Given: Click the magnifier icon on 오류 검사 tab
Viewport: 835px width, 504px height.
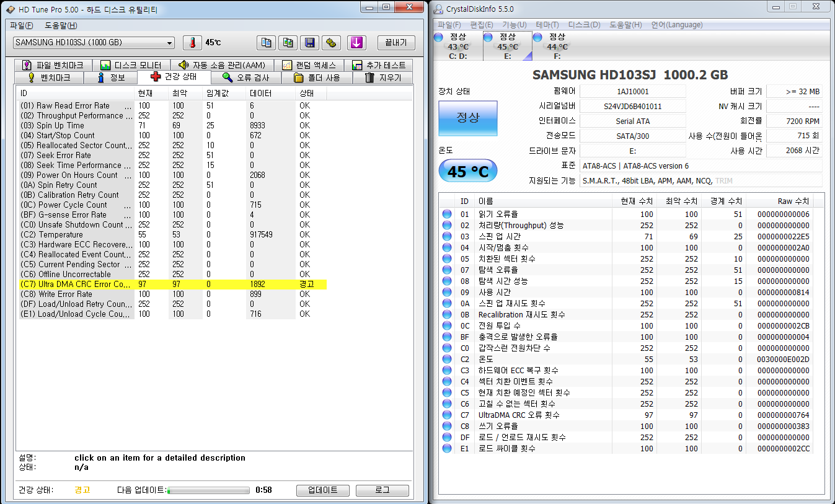Looking at the screenshot, I should (228, 77).
